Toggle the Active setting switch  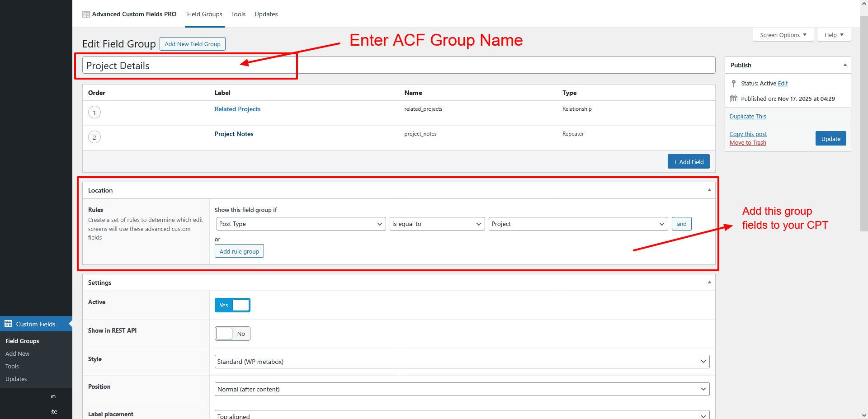(232, 306)
